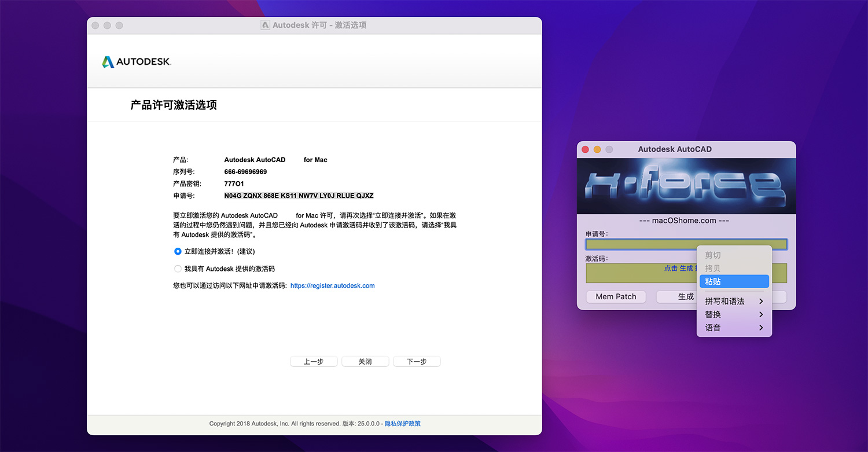The width and height of the screenshot is (868, 452).
Task: Open the https://register.autodesk.com link
Action: 333,286
